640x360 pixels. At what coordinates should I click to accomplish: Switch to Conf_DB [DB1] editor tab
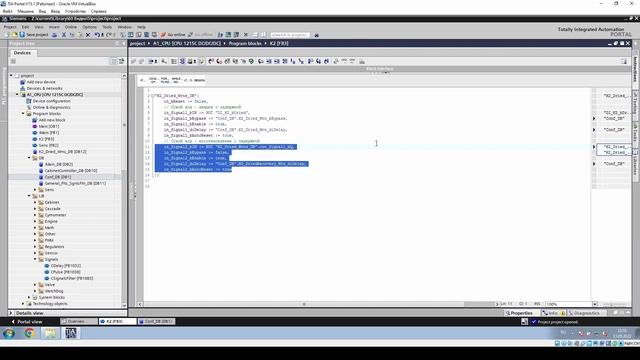(156, 322)
